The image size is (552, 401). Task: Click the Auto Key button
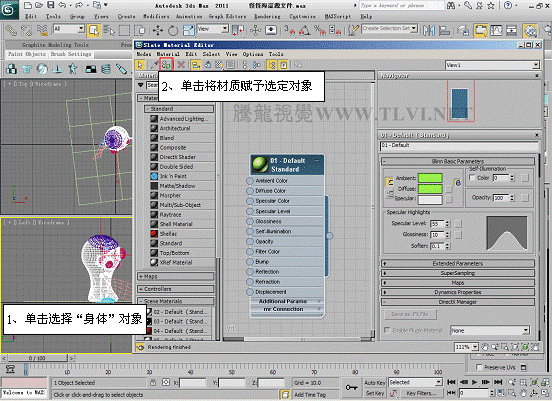point(375,382)
